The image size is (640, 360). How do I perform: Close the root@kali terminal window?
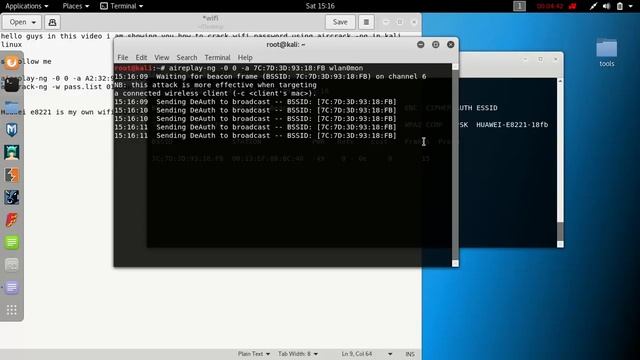tap(451, 44)
